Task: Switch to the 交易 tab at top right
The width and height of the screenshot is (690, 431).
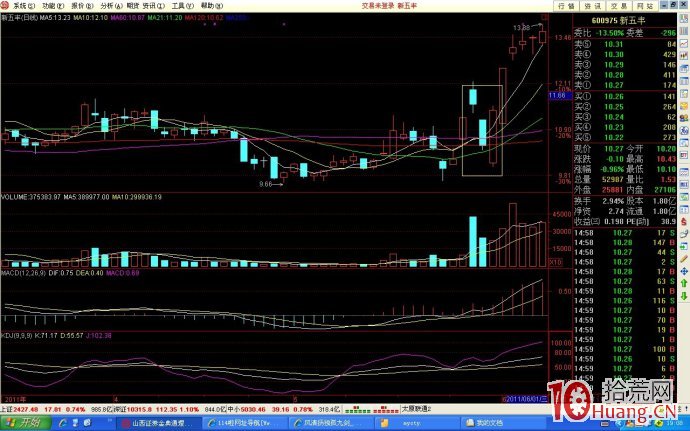Action: point(618,6)
